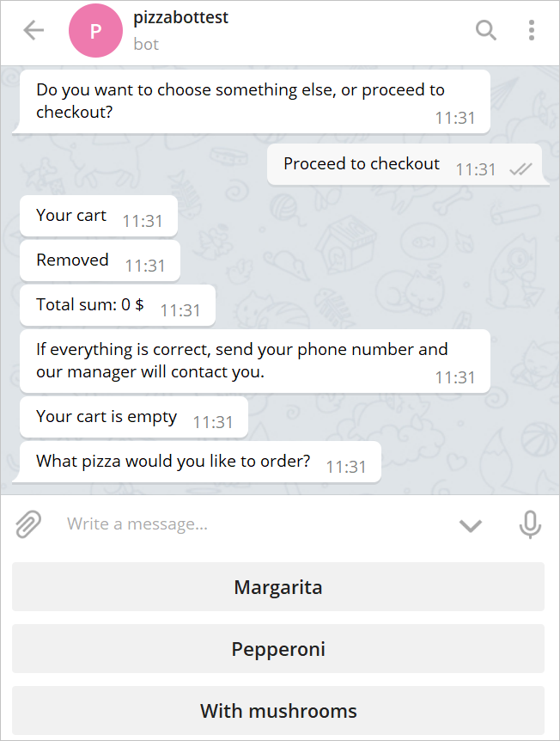Click the microphone to record voice message
The height and width of the screenshot is (741, 560).
pyautogui.click(x=530, y=524)
